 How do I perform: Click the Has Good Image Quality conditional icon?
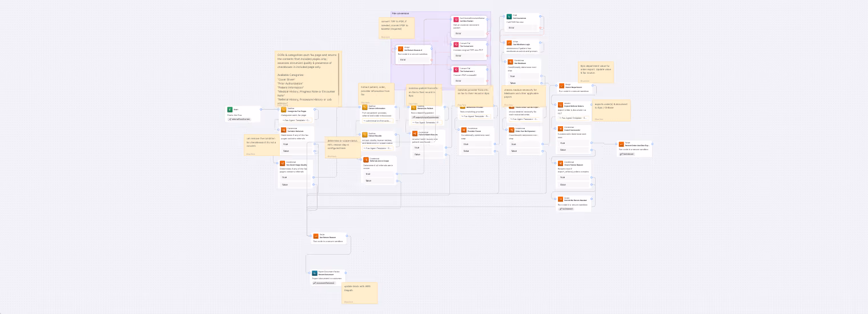coord(282,163)
